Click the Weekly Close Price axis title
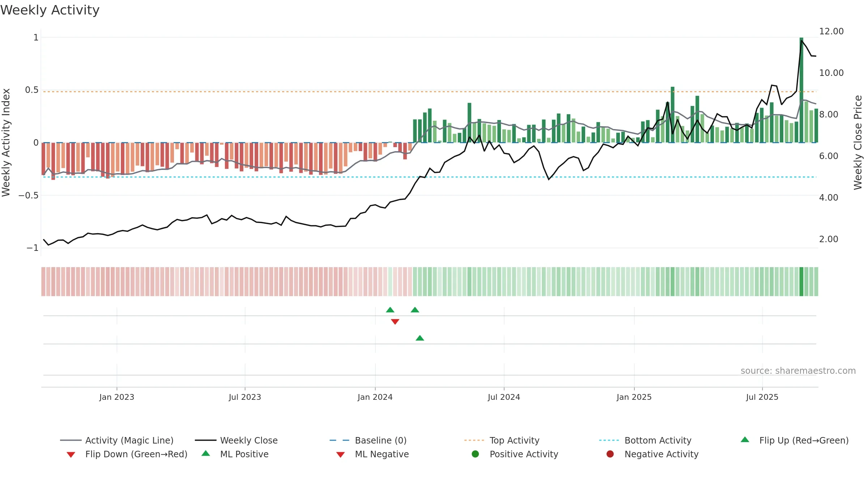868x488 pixels. [858, 142]
